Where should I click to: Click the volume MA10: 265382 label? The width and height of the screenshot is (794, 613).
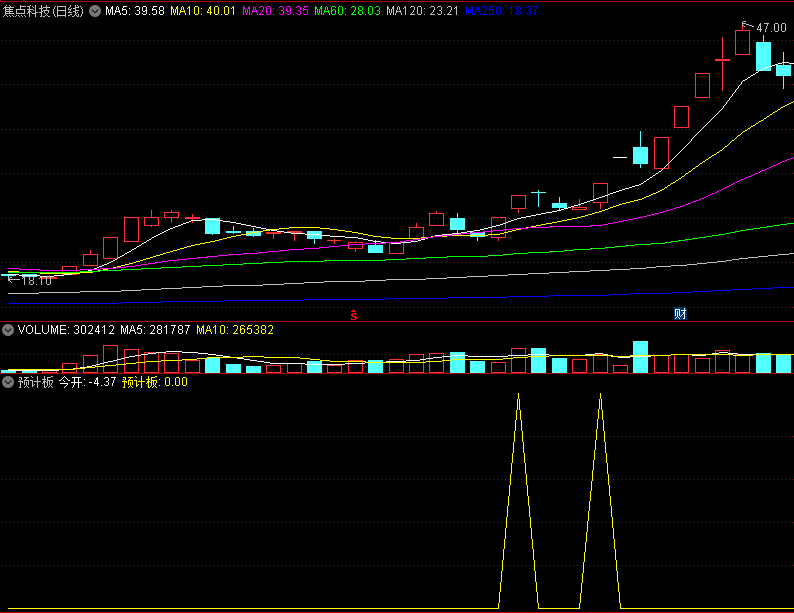click(235, 330)
